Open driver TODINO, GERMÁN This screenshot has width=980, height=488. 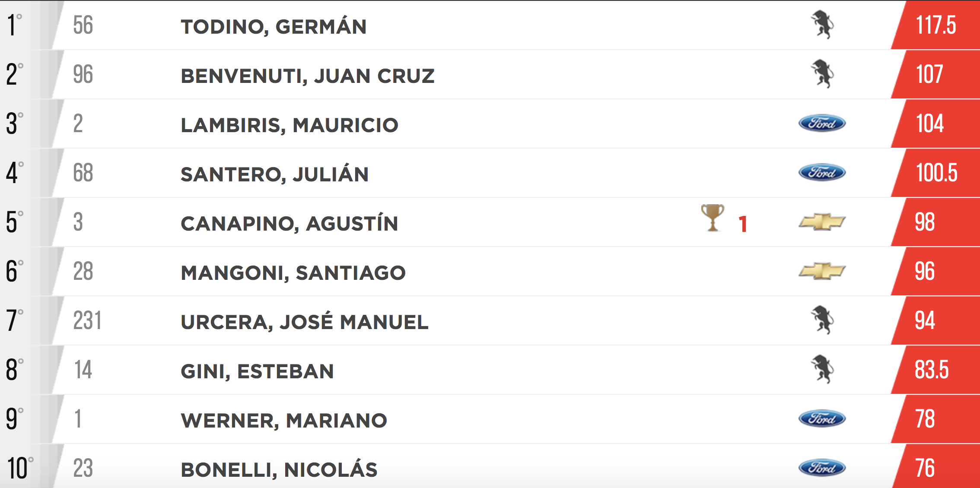[x=274, y=26]
